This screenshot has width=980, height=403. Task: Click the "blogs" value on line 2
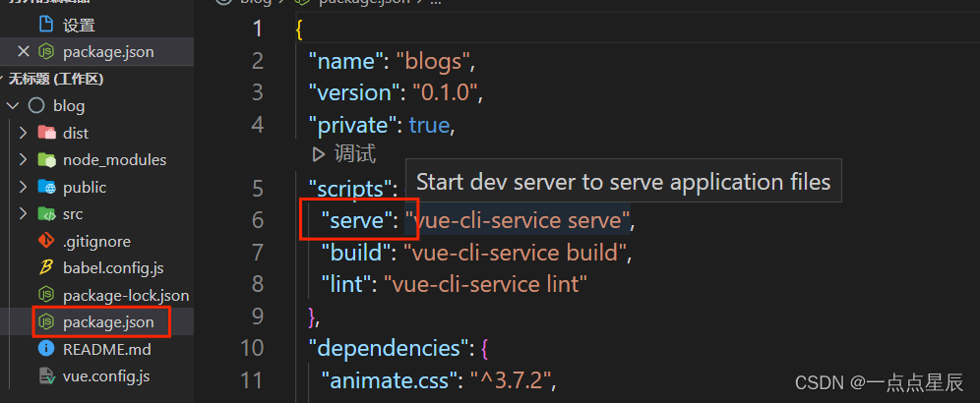tap(433, 61)
